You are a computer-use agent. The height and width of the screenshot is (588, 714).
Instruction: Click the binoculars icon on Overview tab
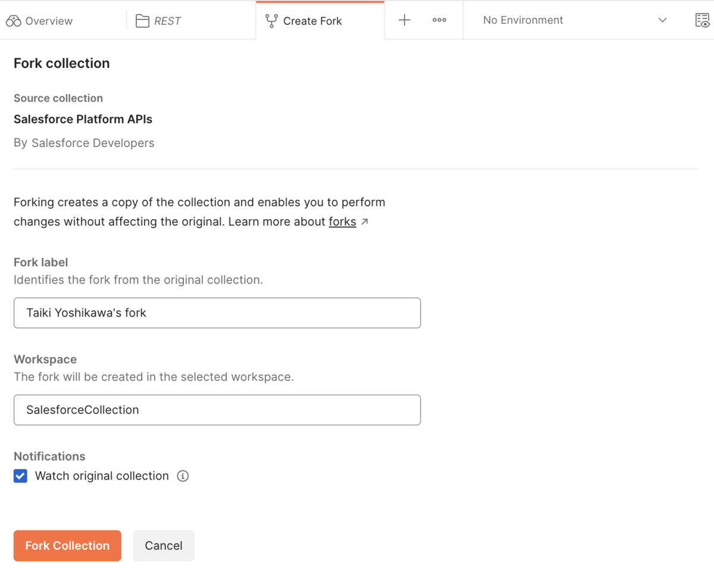pos(14,21)
